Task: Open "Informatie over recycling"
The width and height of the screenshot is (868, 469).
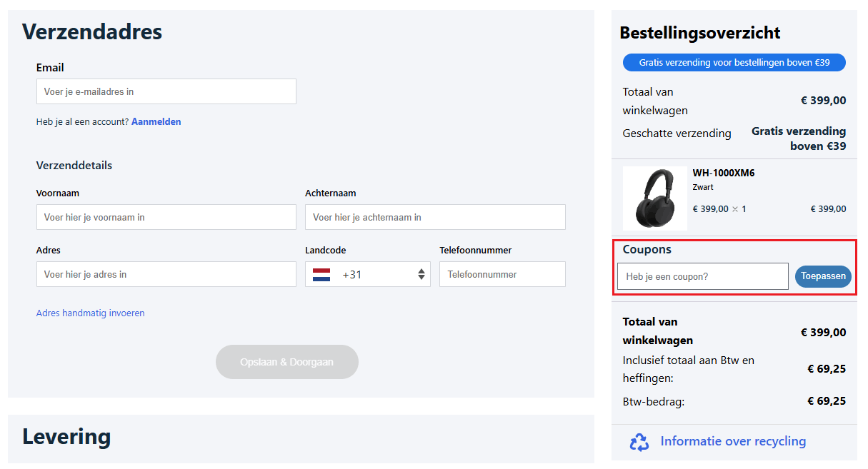Action: [732, 441]
